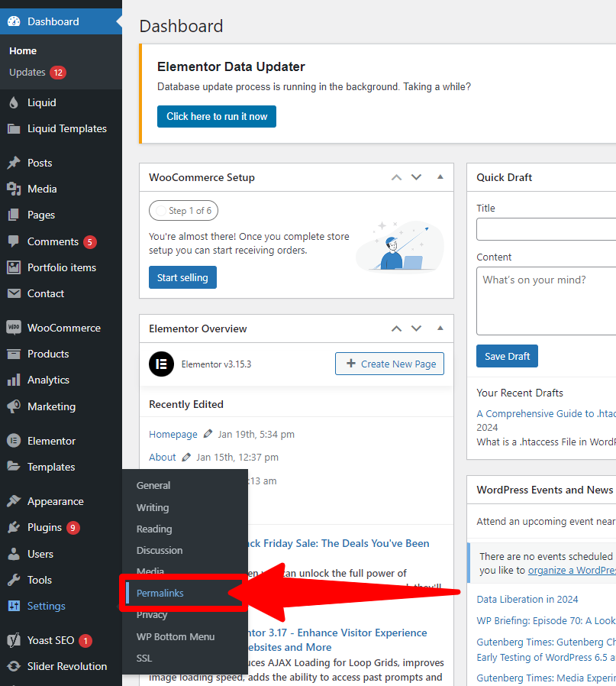This screenshot has height=686, width=616.
Task: Collapse the WooCommerce Setup panel
Action: pyautogui.click(x=440, y=176)
